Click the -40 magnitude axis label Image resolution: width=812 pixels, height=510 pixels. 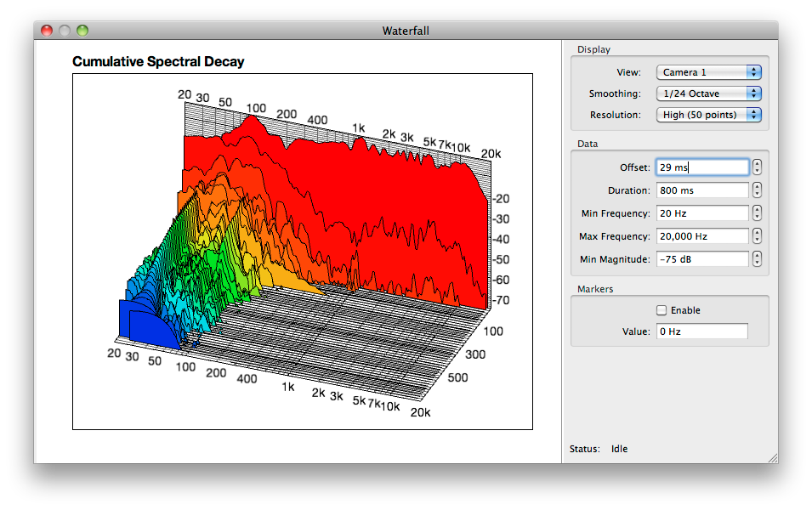[501, 239]
